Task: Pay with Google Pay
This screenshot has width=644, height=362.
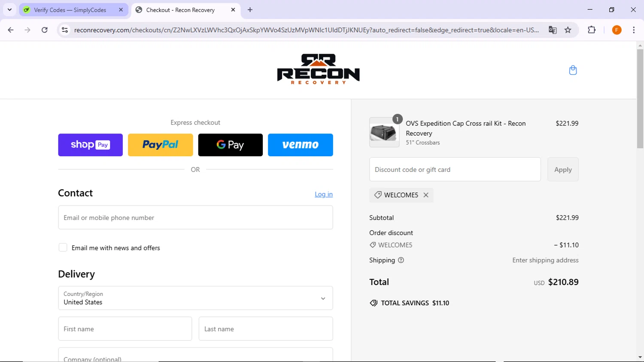Action: (x=231, y=145)
